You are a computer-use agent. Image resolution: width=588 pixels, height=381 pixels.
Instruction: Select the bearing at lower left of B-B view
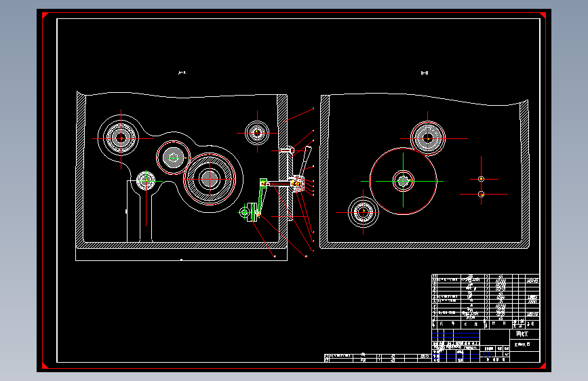tap(363, 212)
